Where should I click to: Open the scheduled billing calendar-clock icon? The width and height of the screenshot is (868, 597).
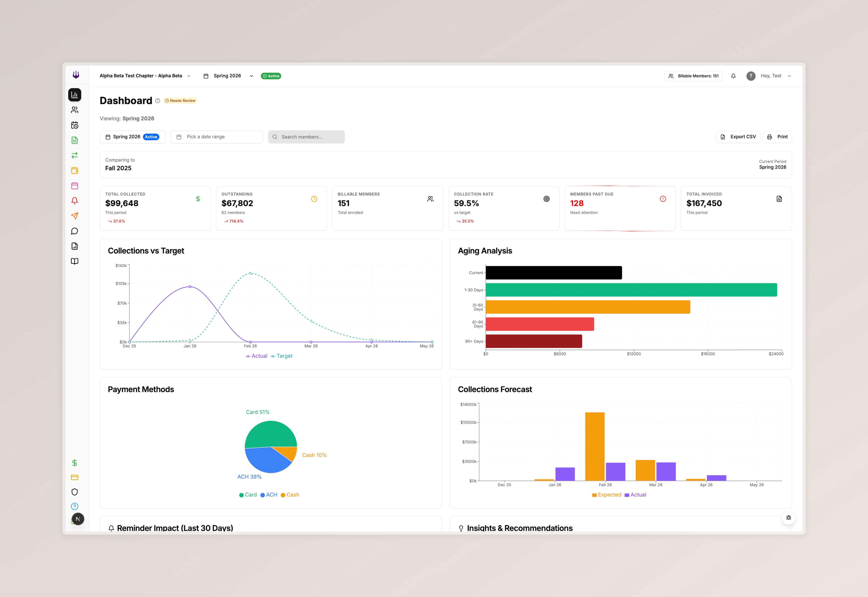click(74, 125)
